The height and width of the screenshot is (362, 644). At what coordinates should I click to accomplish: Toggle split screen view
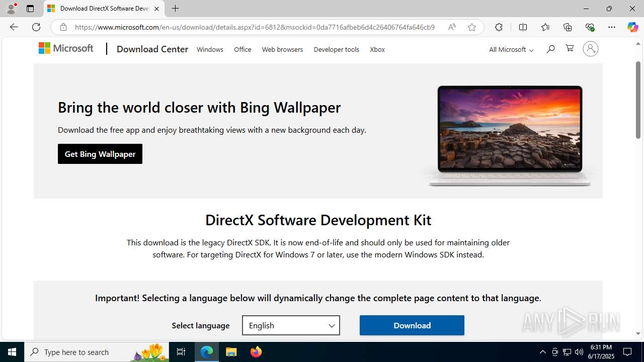(523, 27)
